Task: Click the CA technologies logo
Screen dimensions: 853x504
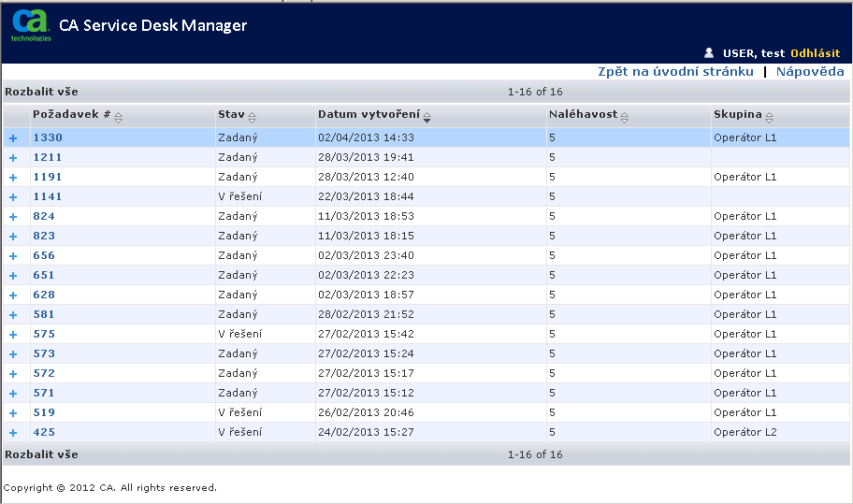Action: 31,25
